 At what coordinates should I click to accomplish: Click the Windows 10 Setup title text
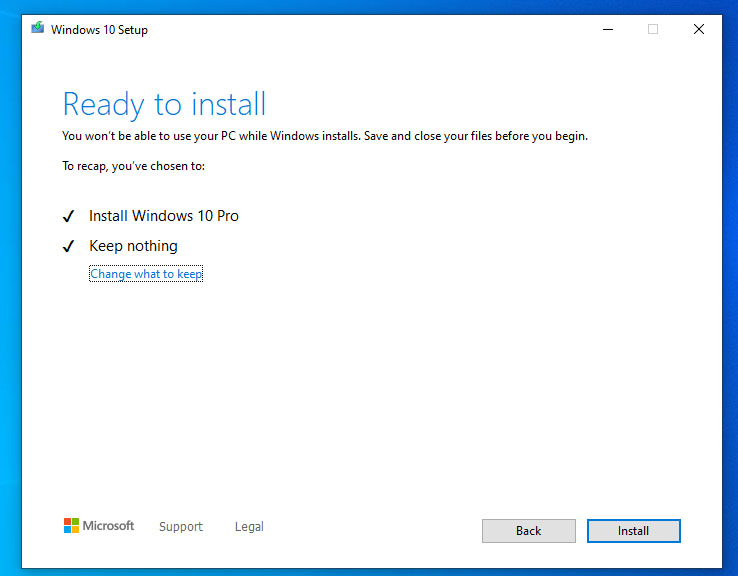(99, 30)
